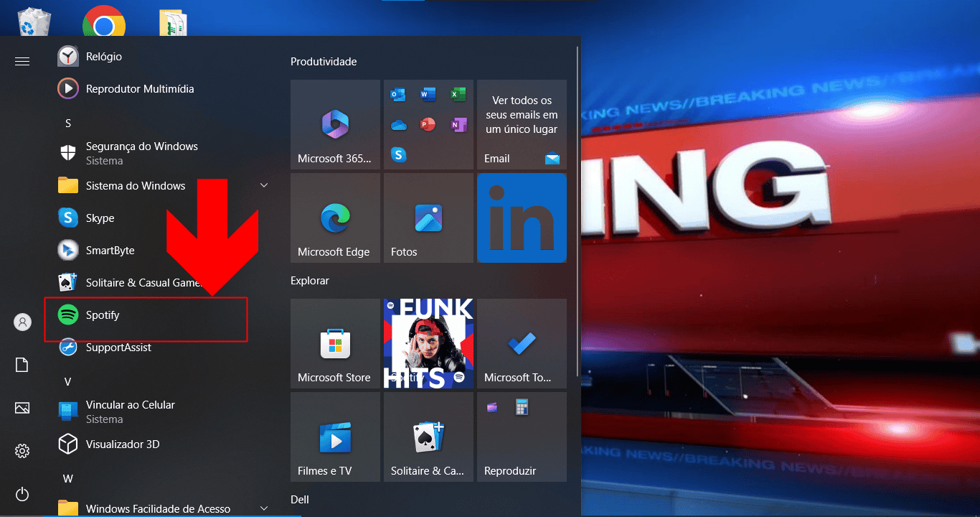Open the Recycle Bin desktop icon
Screen dimensions: 980x517
(34, 22)
